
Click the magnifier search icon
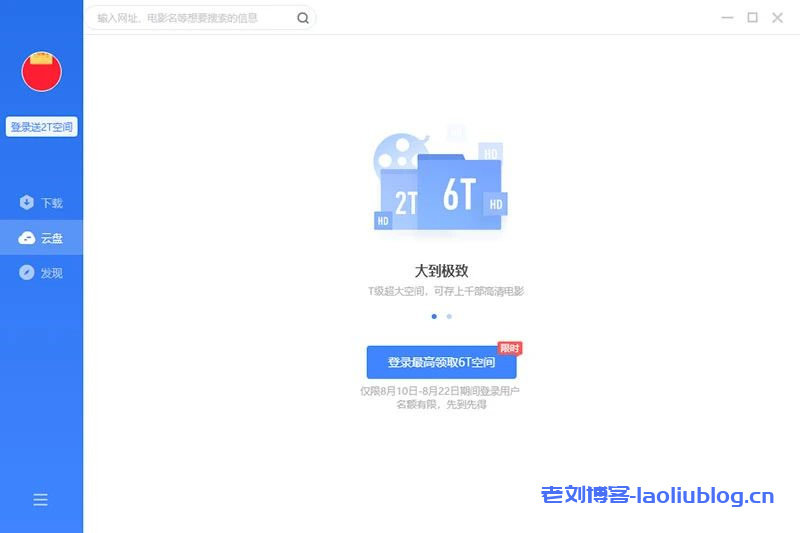coord(303,18)
